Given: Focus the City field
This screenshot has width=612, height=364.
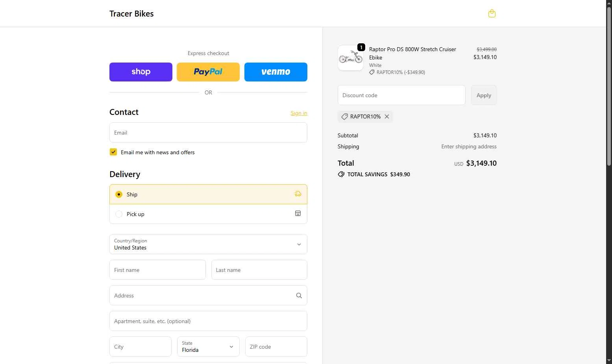Looking at the screenshot, I should tap(141, 346).
